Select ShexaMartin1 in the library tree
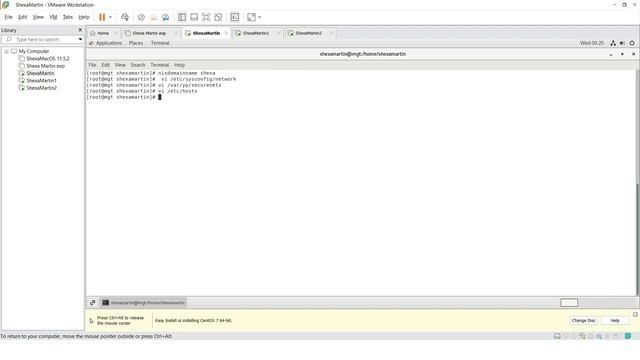The height and width of the screenshot is (360, 640). pyautogui.click(x=41, y=80)
